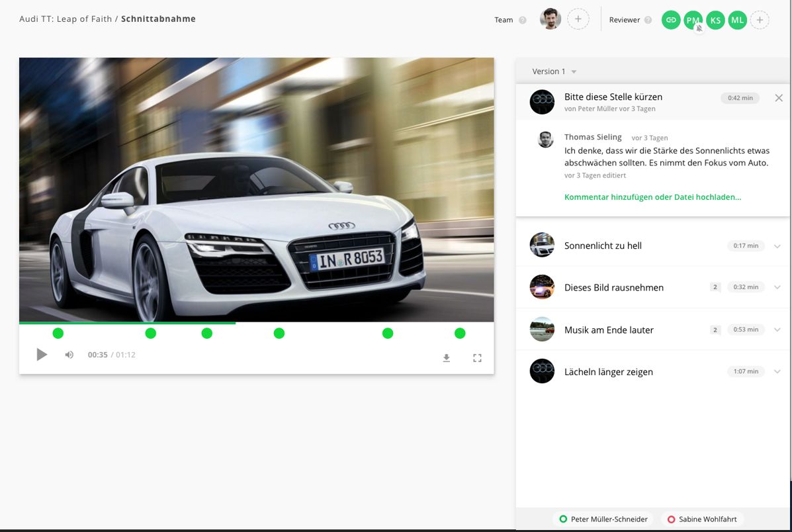Jump to first timeline comment marker
The height and width of the screenshot is (532, 792).
pos(58,333)
